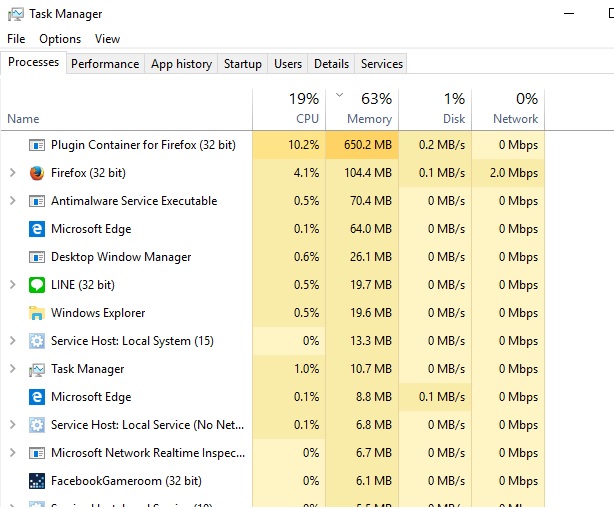Expand the Antimalware Service Executable group
Image resolution: width=614 pixels, height=509 pixels.
point(12,201)
